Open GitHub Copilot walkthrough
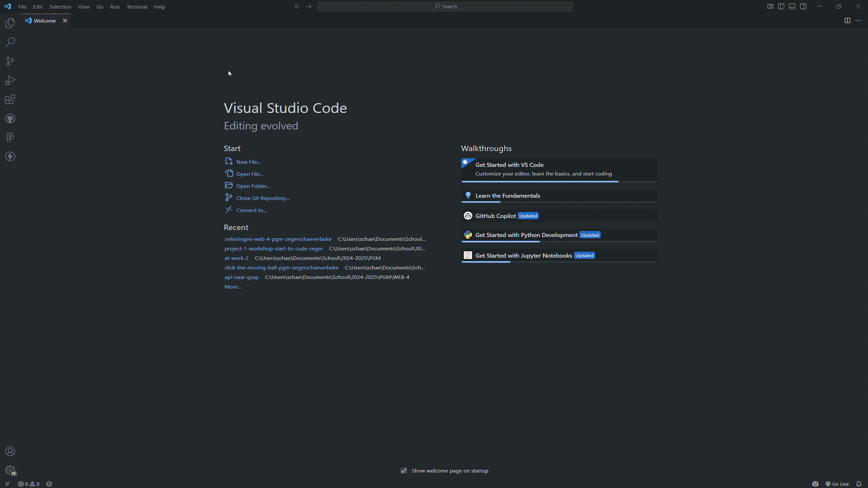 [x=559, y=216]
